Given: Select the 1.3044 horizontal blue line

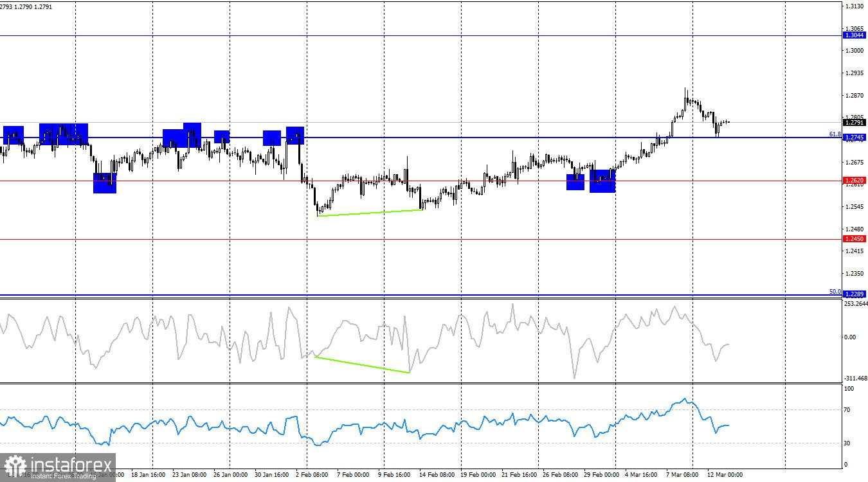Looking at the screenshot, I should (x=421, y=35).
